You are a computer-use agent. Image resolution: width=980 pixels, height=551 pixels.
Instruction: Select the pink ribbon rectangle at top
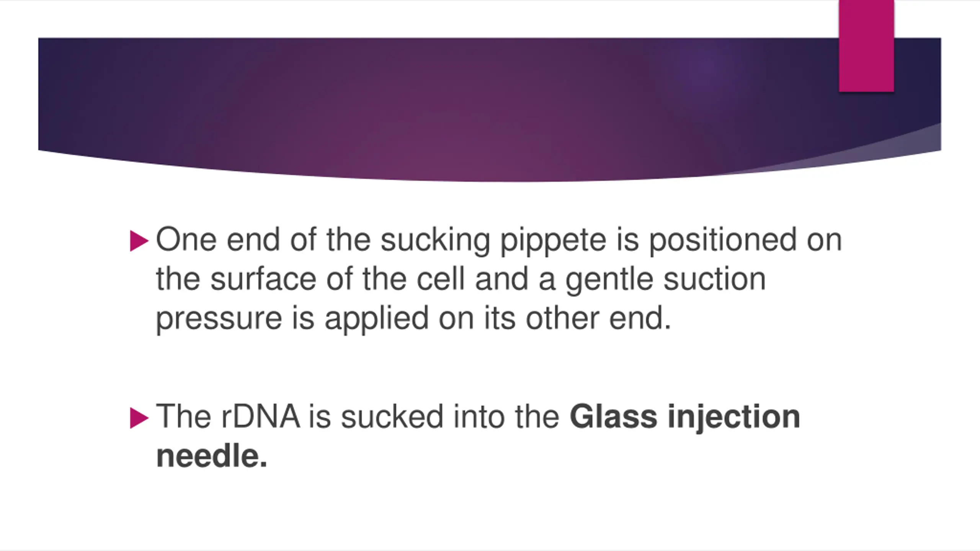click(866, 46)
